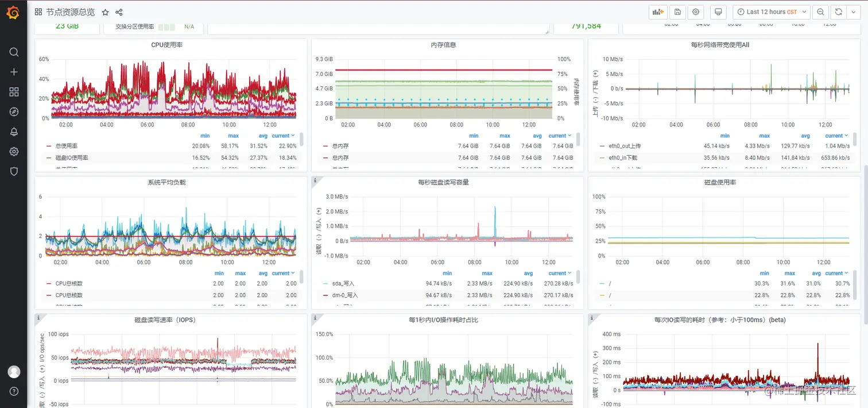Open the Configuration gear sidebar icon
Viewport: 868px width, 408px height.
(14, 152)
